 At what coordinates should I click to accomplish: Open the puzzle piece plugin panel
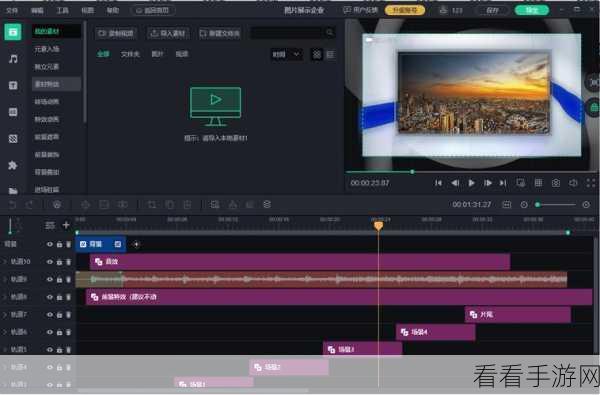pyautogui.click(x=13, y=165)
